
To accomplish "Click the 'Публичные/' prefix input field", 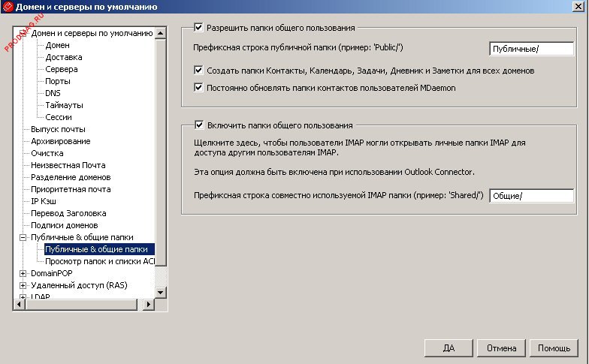I will (530, 49).
